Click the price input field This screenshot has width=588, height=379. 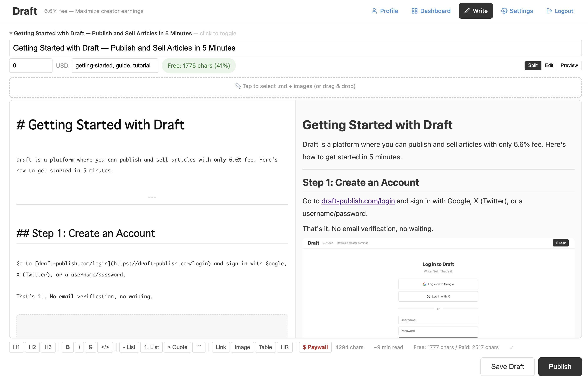[31, 65]
